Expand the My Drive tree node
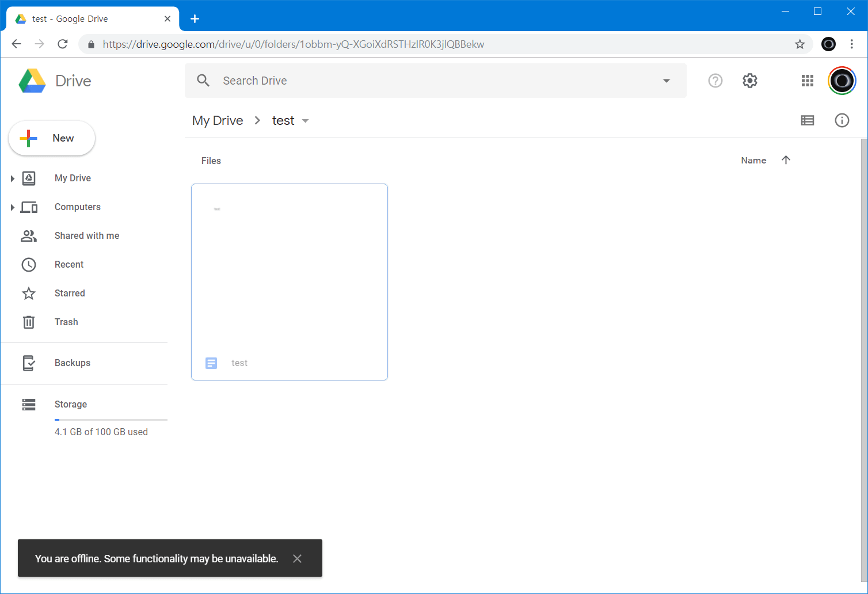Screen dimensions: 868x594 [12, 178]
